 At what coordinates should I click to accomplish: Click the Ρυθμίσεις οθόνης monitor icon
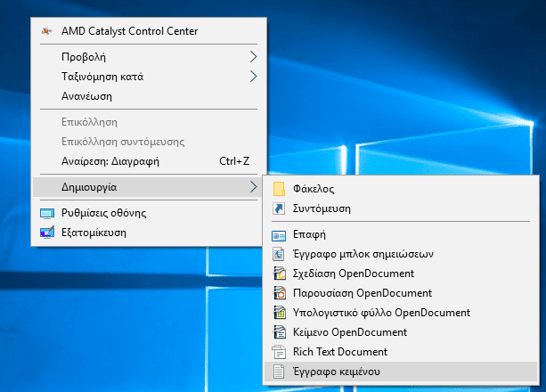(47, 213)
